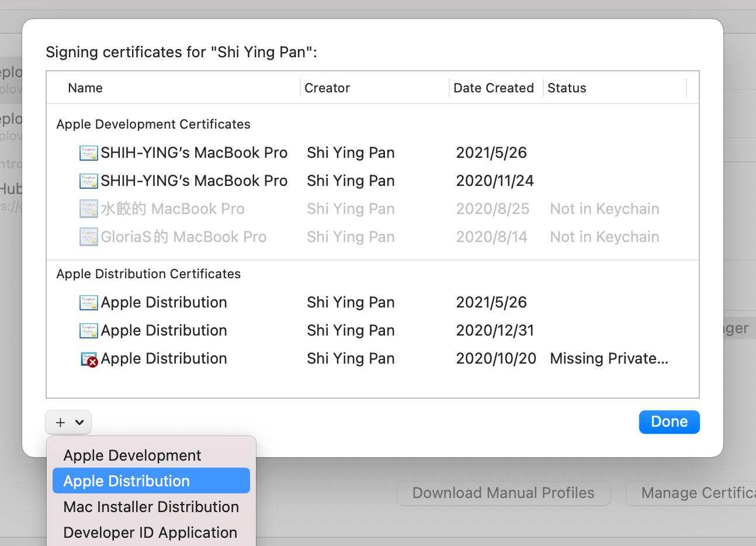Click Shi Ying Pan creator for 2020/12/31 row
The image size is (756, 546).
(x=351, y=331)
